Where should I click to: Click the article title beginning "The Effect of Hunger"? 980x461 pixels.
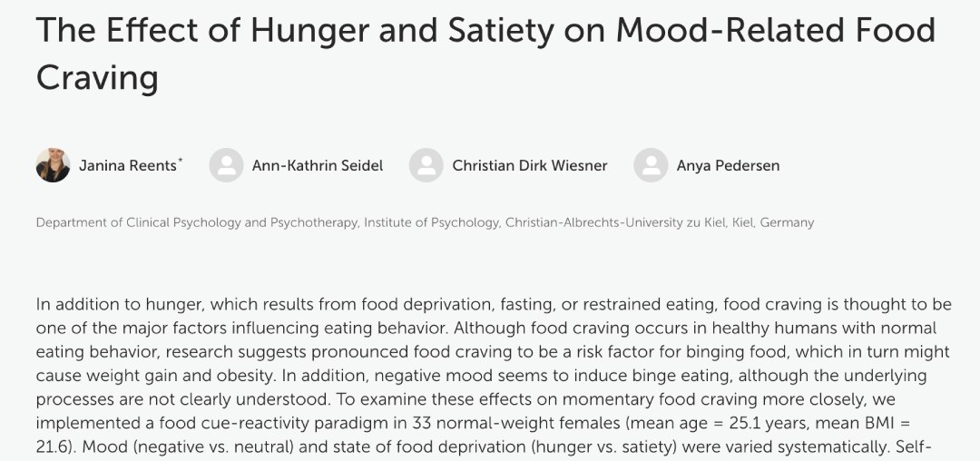pyautogui.click(x=485, y=54)
